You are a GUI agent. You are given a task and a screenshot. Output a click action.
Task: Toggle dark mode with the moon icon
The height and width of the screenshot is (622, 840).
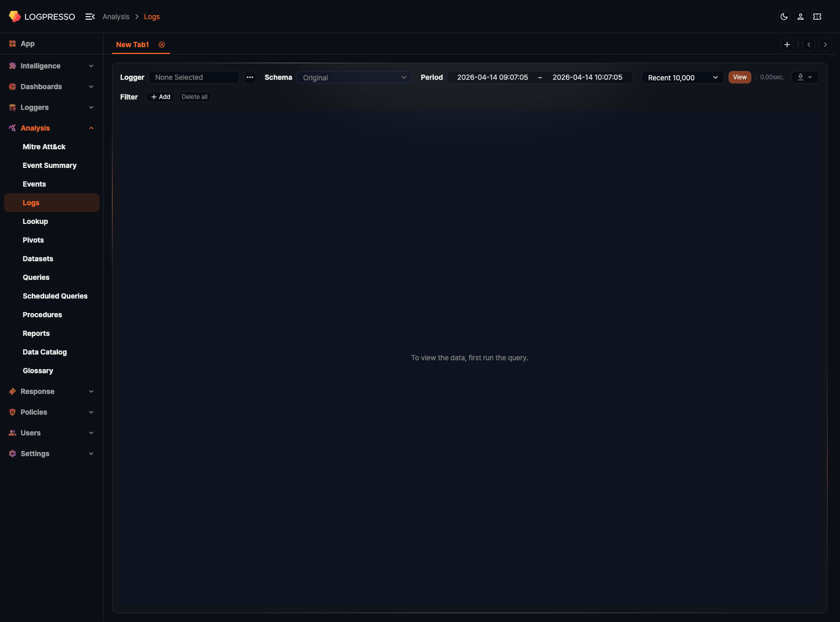(783, 17)
